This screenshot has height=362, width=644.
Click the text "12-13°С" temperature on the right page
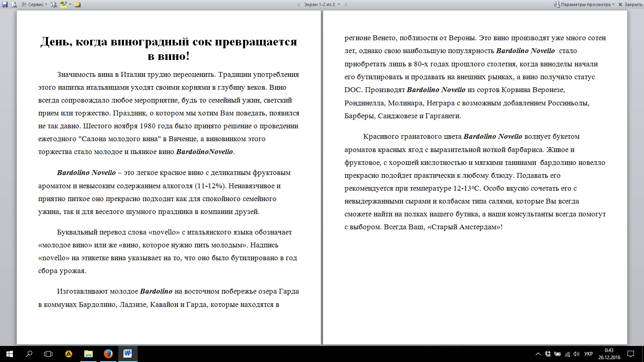point(467,188)
